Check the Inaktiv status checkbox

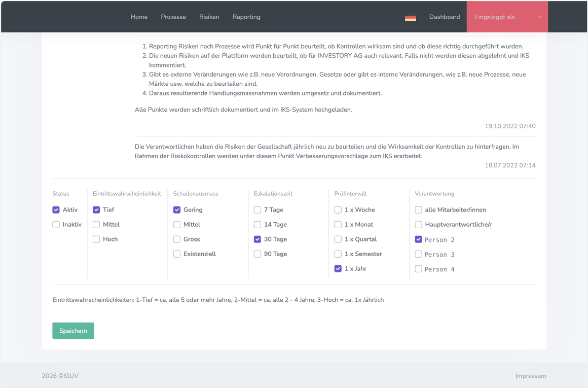pos(56,224)
